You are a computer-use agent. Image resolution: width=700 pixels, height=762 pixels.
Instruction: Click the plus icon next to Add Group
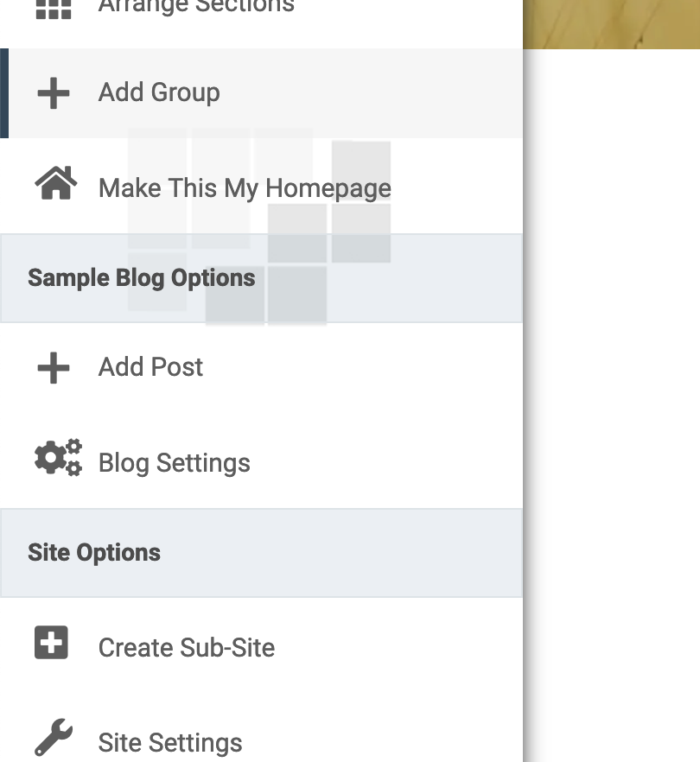(x=54, y=93)
